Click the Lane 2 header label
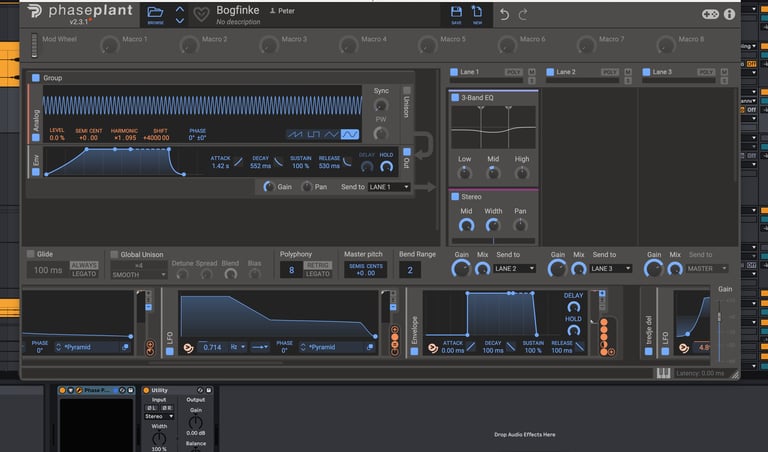 (566, 73)
